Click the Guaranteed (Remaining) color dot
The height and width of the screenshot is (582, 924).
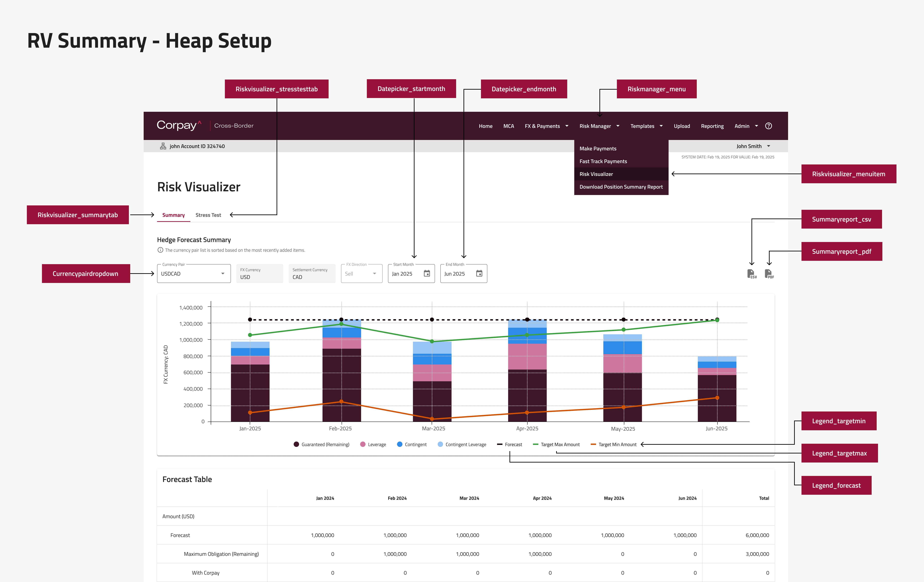pos(296,444)
